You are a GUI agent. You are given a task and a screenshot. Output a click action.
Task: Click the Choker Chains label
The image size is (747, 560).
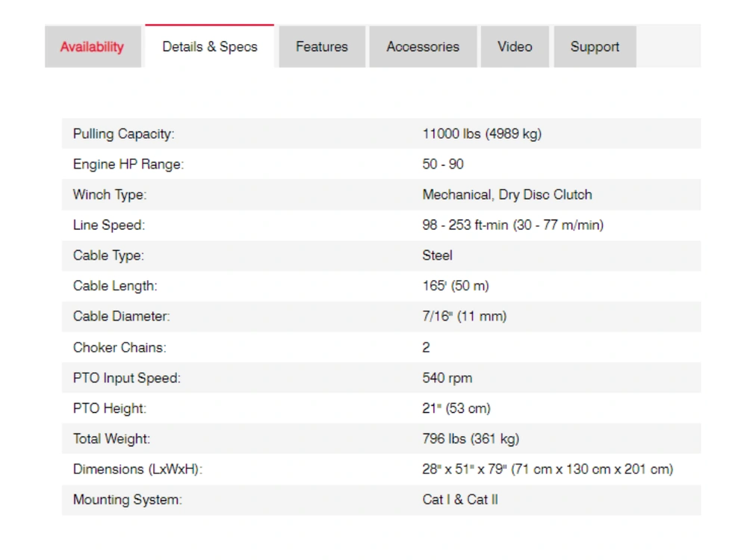click(x=120, y=347)
